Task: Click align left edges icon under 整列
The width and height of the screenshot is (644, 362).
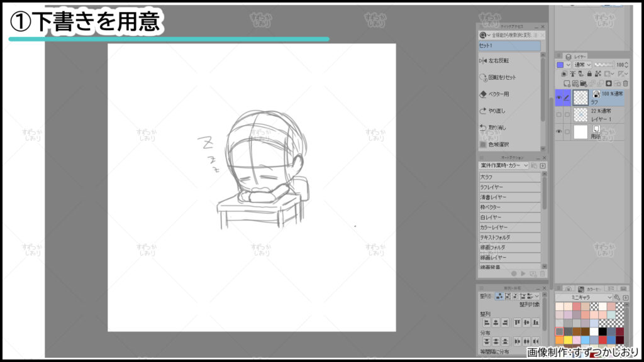Action: [487, 322]
